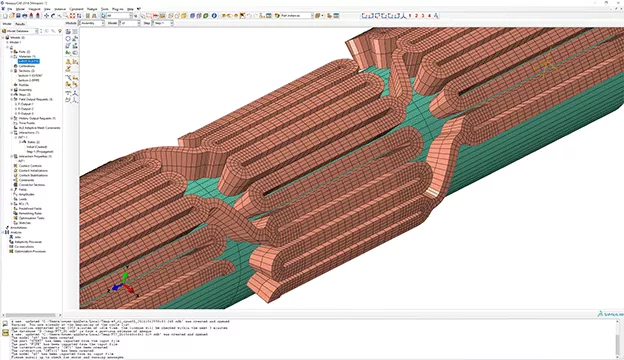Select the Rotate View tool
This screenshot has width=624, height=360.
pos(53,16)
